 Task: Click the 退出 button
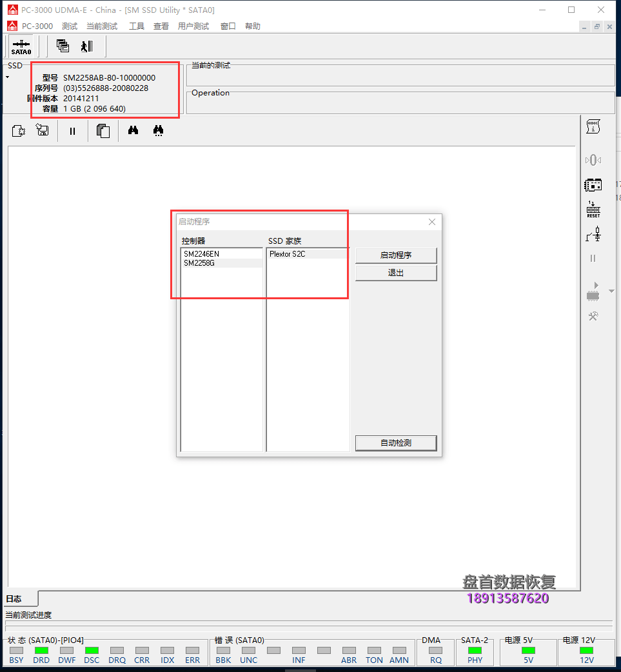point(396,273)
